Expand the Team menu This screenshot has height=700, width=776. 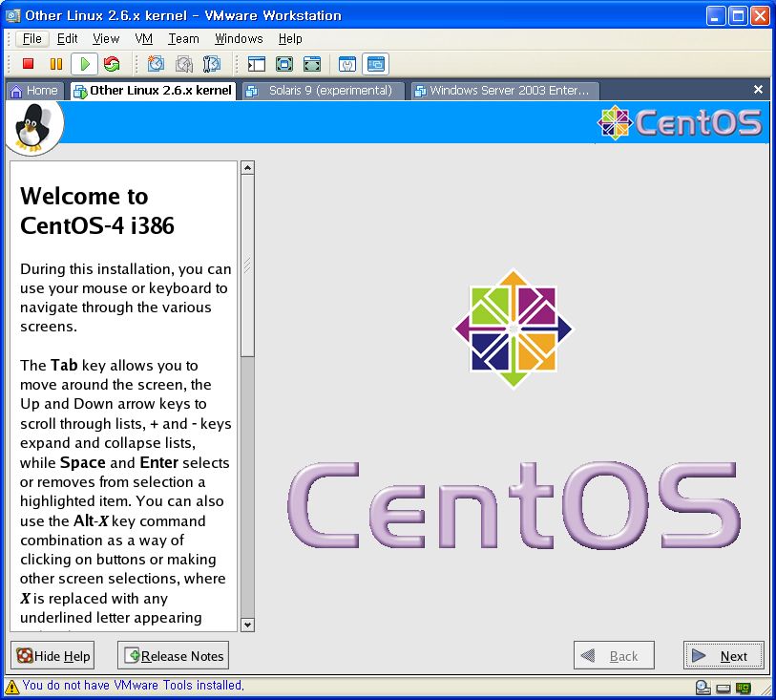pyautogui.click(x=183, y=39)
